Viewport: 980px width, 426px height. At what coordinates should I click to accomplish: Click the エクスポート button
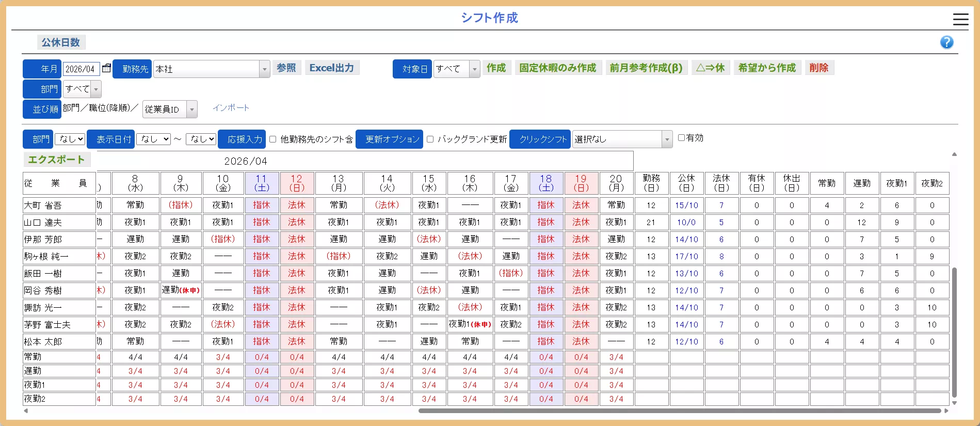(x=57, y=160)
